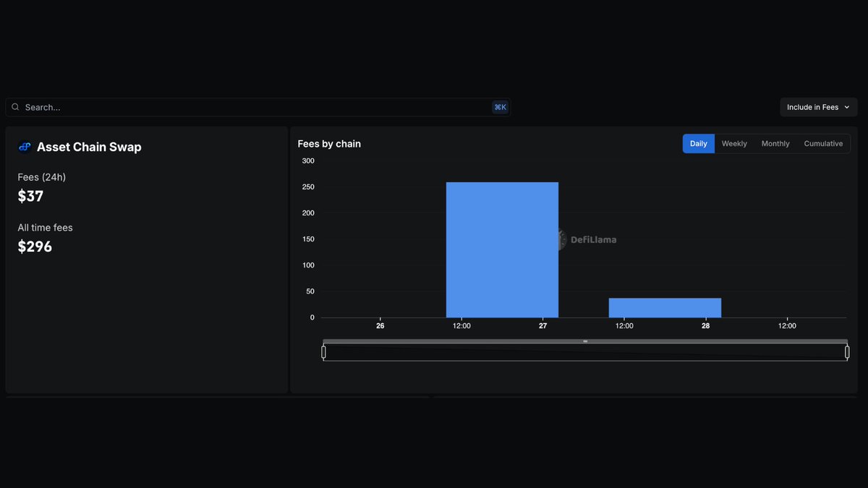Image resolution: width=868 pixels, height=488 pixels.
Task: Click the 150 y-axis label
Action: tap(308, 239)
